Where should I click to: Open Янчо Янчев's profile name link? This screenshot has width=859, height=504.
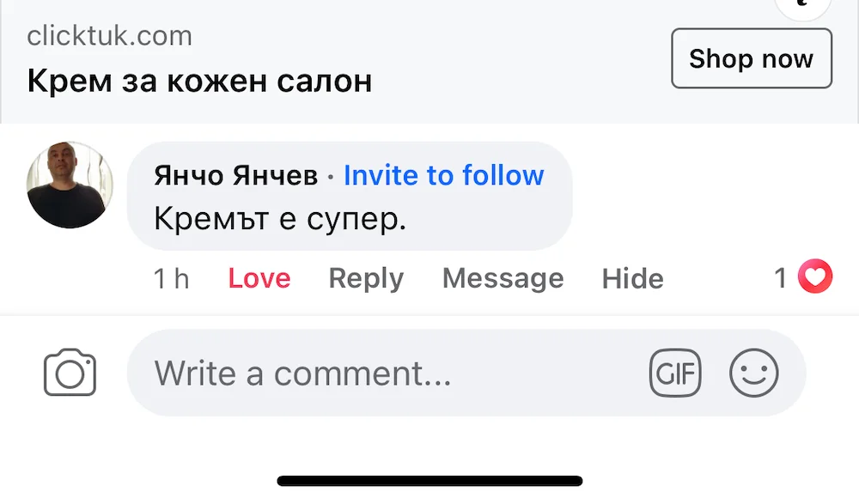tap(233, 175)
